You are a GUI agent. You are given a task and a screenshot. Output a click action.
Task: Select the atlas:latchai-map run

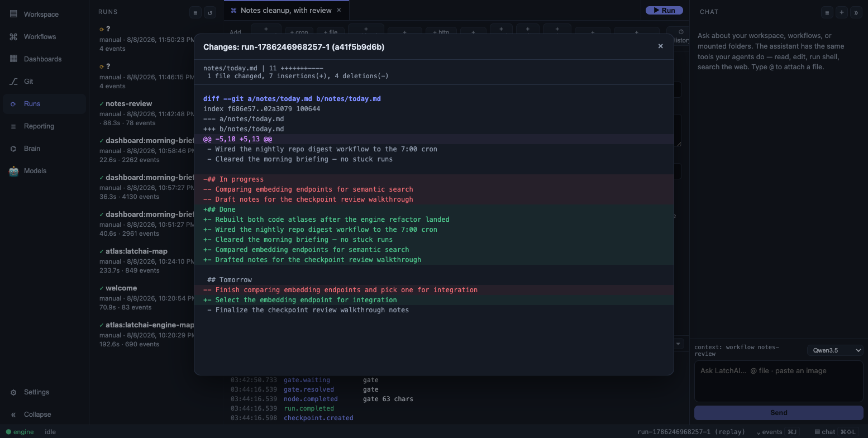click(145, 260)
